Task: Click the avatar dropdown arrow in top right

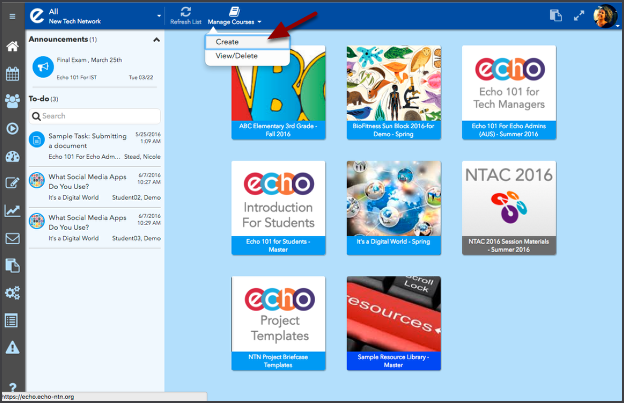Action: [618, 26]
